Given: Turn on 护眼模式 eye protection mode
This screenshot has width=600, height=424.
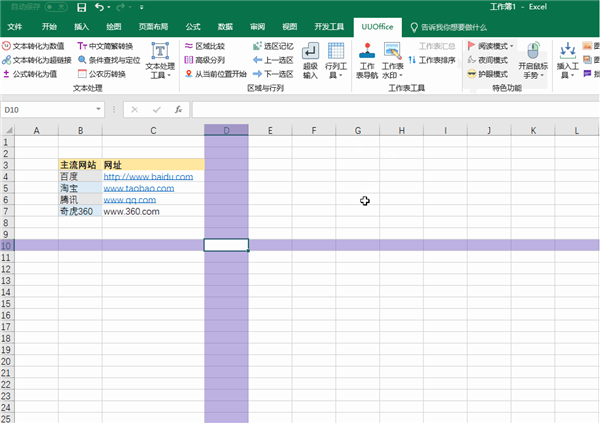Looking at the screenshot, I should pos(492,74).
